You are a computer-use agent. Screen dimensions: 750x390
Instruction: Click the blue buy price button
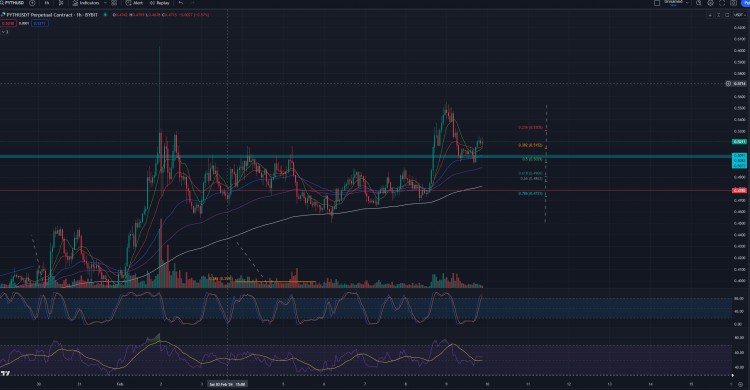(40, 23)
